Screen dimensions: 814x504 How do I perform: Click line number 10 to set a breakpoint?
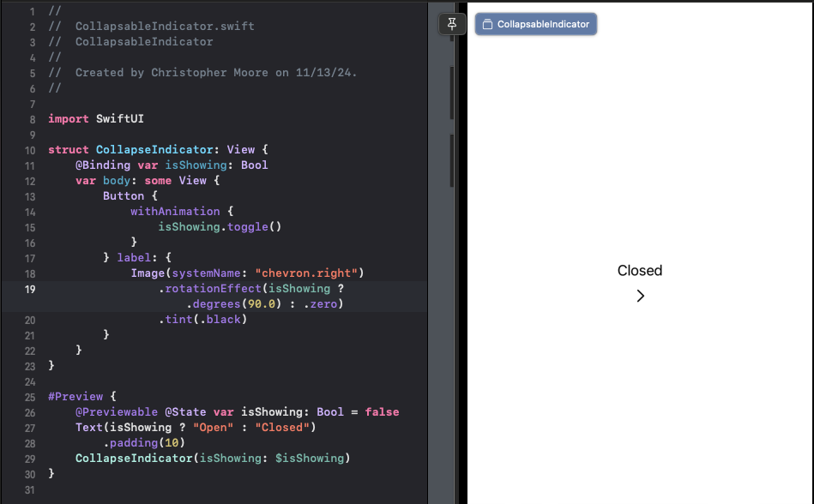[30, 149]
